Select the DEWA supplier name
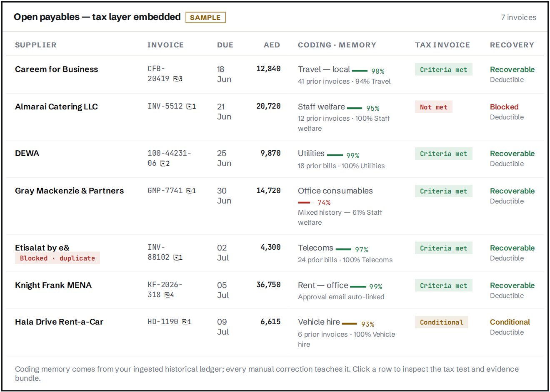Viewport: 550px width, 392px height. pyautogui.click(x=27, y=154)
